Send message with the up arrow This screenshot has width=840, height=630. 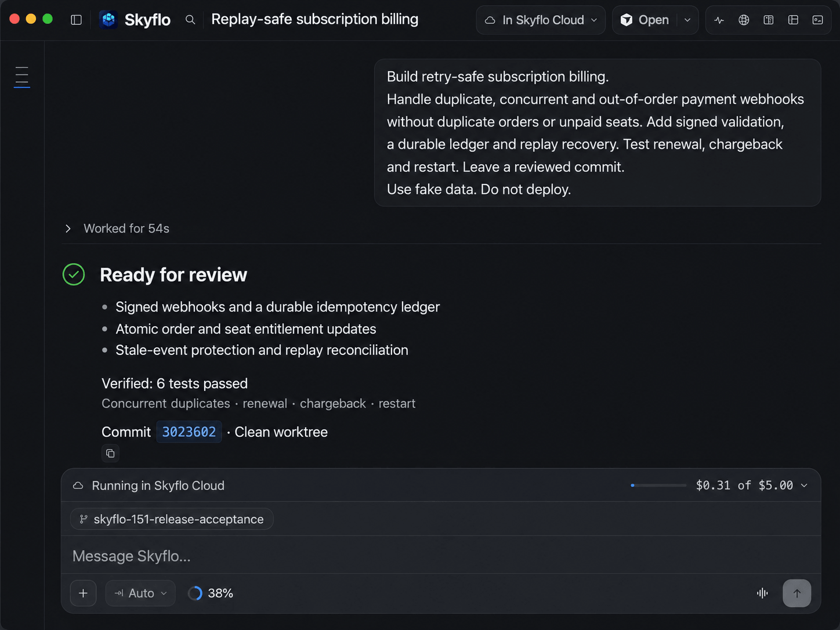coord(797,593)
